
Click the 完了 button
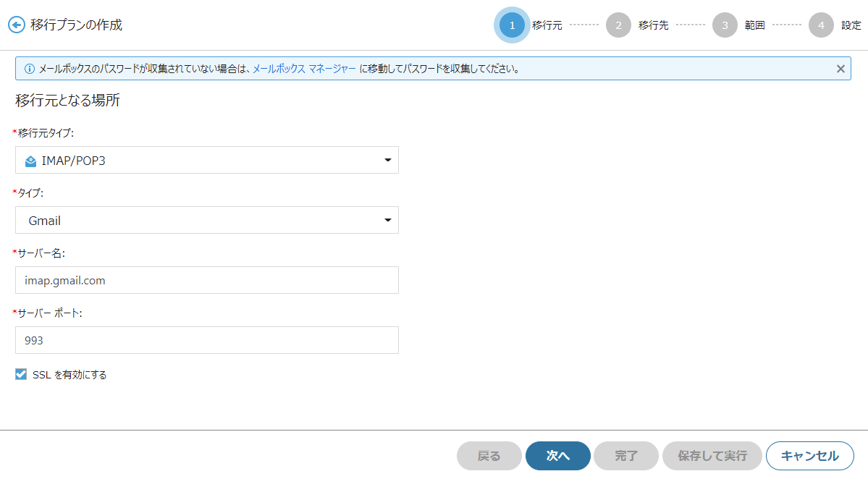pyautogui.click(x=626, y=456)
